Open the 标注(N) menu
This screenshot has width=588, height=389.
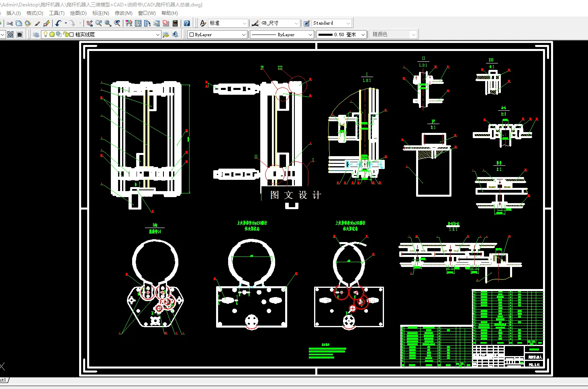point(100,13)
